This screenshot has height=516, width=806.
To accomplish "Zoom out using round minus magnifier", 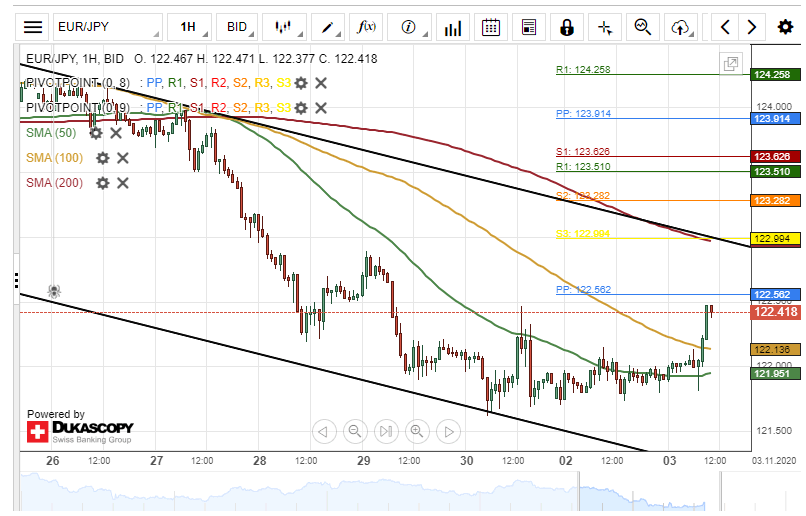I will (355, 431).
